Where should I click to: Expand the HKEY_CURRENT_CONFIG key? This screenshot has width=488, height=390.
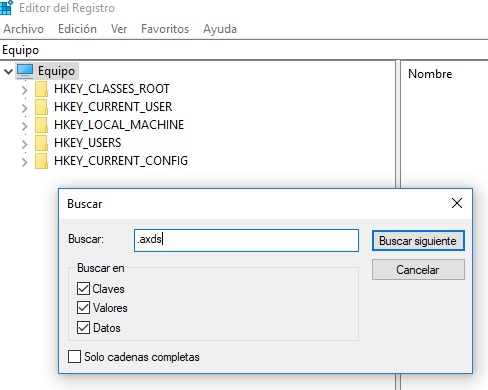pos(25,162)
